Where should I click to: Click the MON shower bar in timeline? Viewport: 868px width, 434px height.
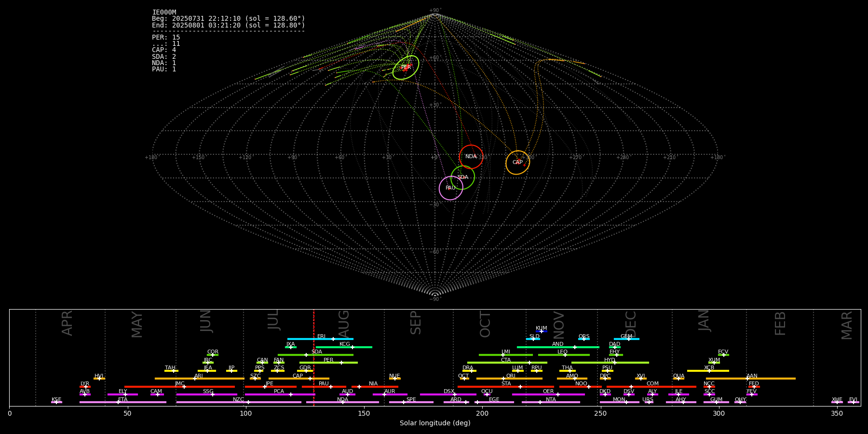[x=619, y=402]
